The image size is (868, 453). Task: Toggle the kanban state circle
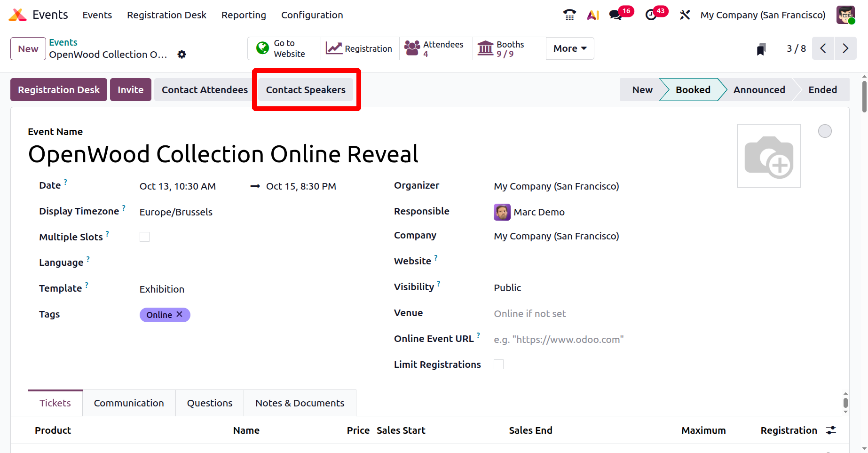[825, 131]
